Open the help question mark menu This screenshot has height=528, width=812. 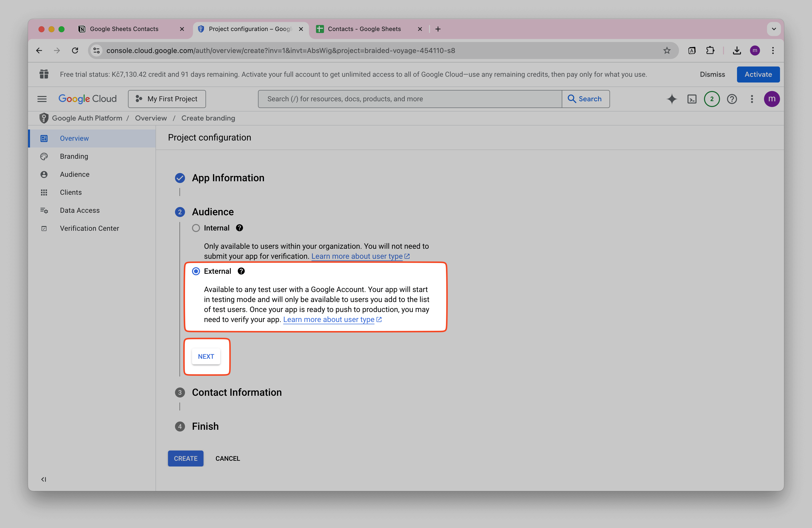tap(732, 99)
